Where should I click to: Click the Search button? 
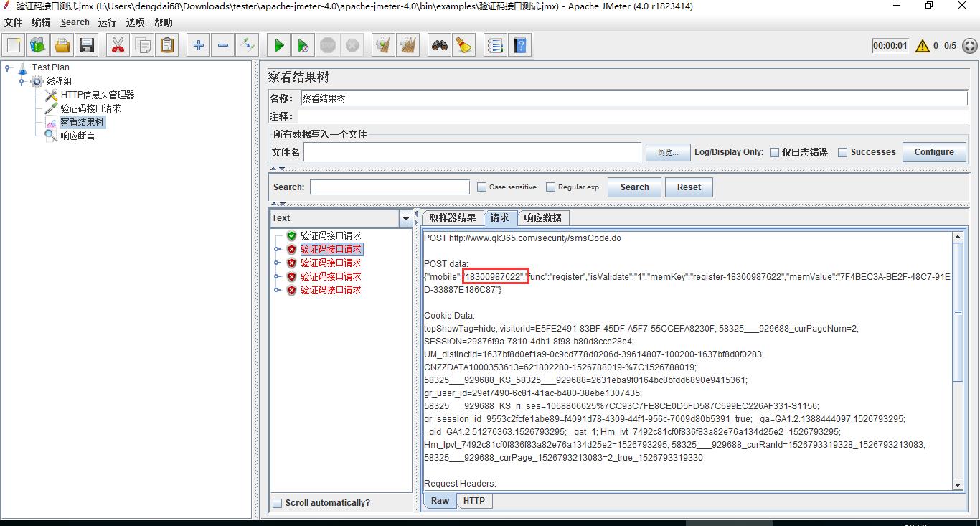coord(634,187)
